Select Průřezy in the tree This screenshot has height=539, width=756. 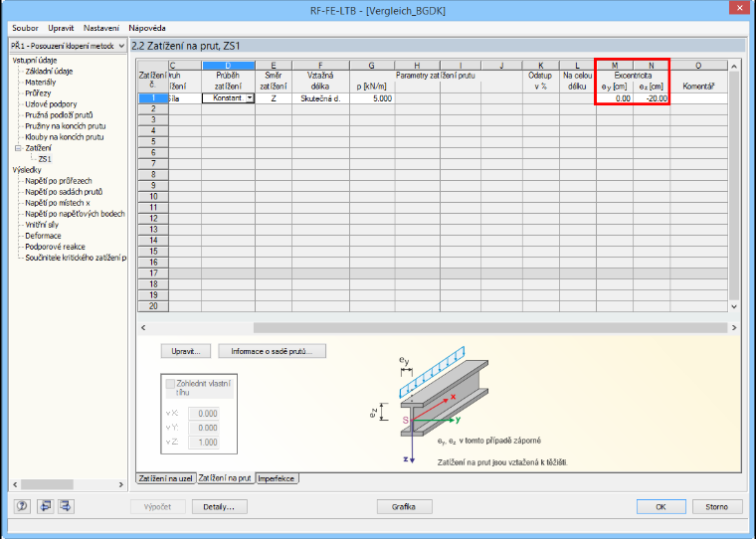coord(38,93)
